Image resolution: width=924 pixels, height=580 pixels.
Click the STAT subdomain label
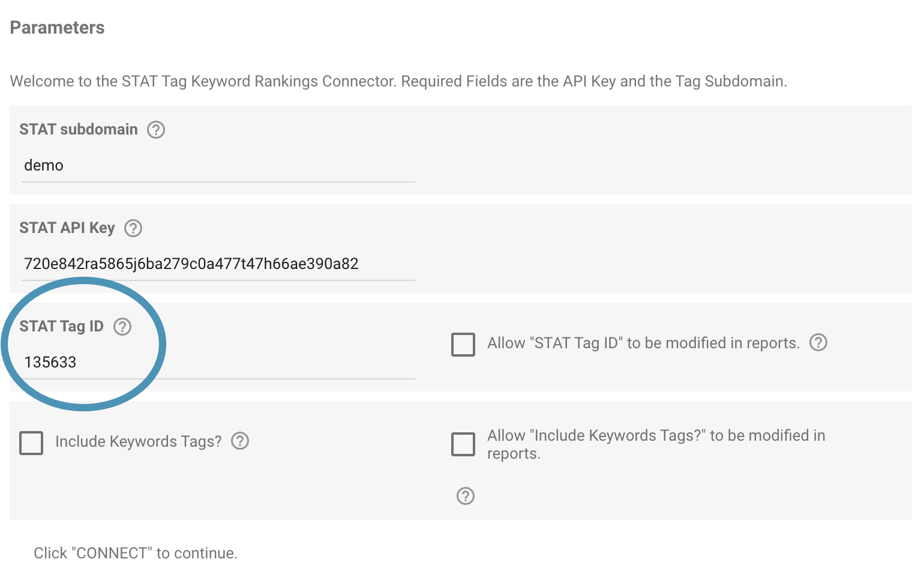coord(78,129)
